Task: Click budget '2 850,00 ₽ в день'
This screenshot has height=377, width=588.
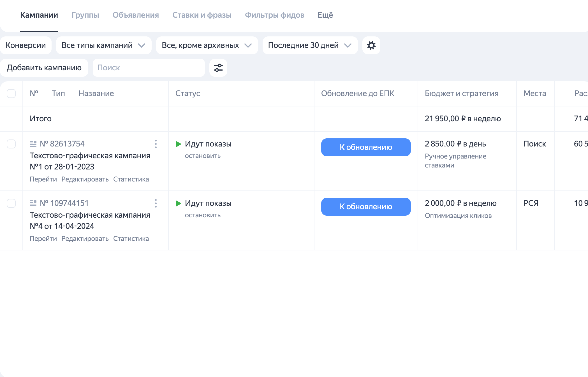Action: [x=455, y=144]
